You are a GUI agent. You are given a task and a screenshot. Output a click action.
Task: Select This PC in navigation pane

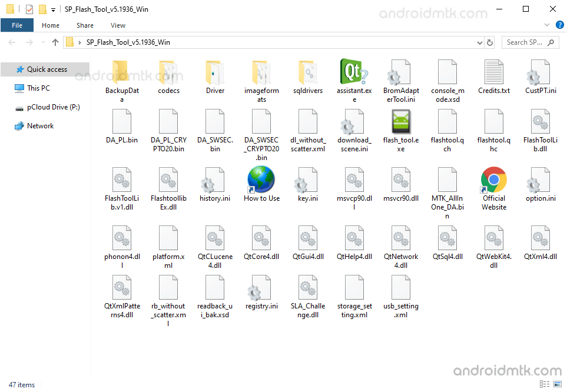(x=39, y=88)
